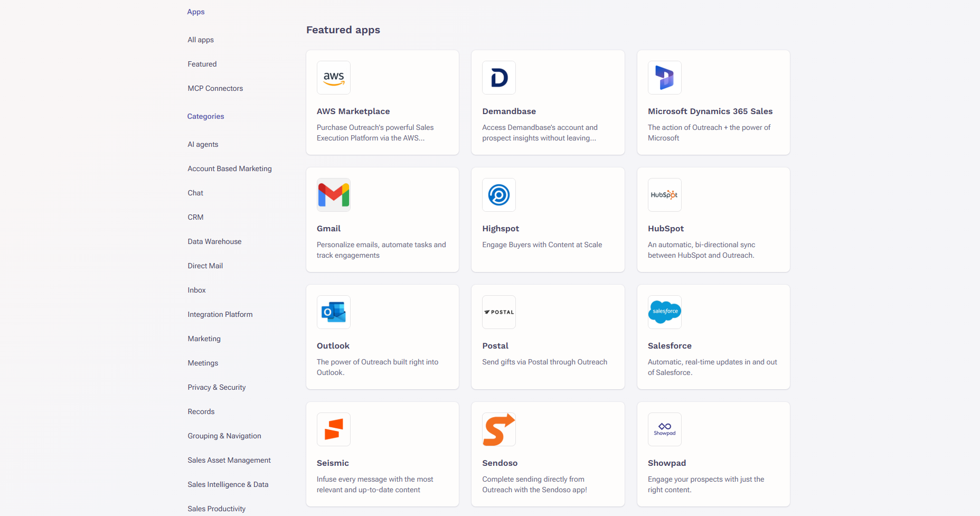Image resolution: width=980 pixels, height=516 pixels.
Task: Select the Records category
Action: click(201, 411)
